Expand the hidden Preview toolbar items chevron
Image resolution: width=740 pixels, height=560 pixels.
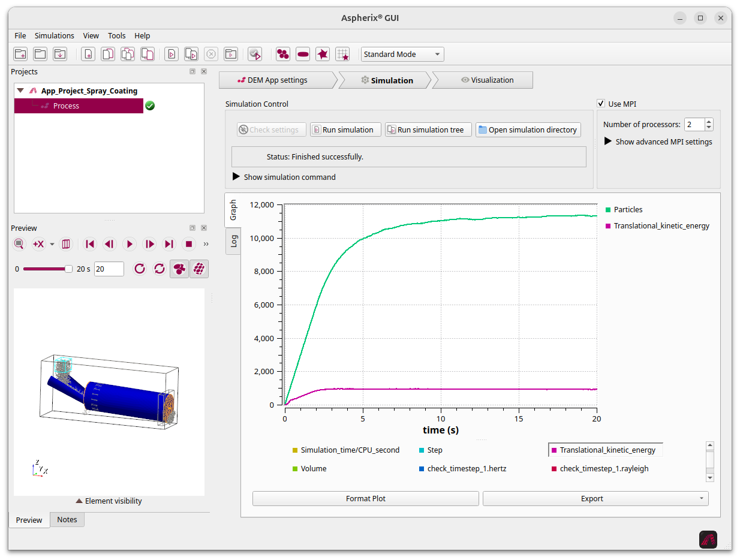[206, 244]
